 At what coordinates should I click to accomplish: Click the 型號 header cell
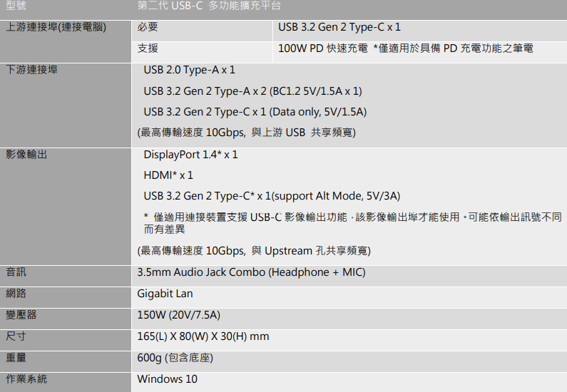[x=16, y=6]
